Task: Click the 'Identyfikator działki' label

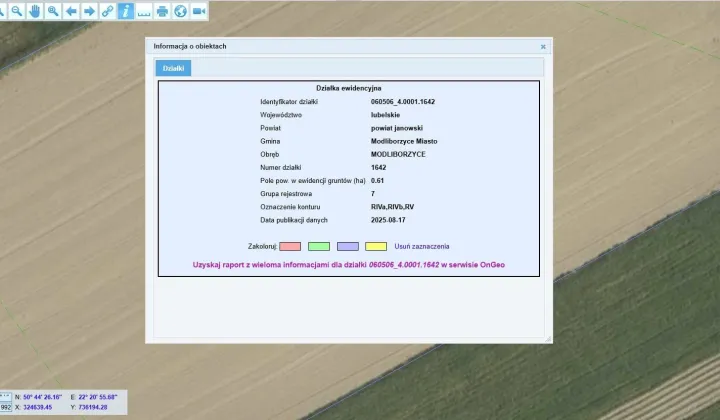Action: point(289,102)
